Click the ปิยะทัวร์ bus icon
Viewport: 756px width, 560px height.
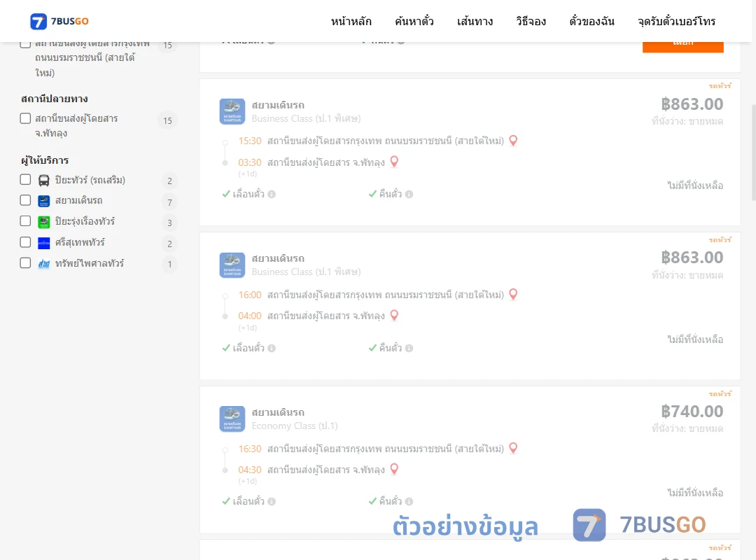pos(44,181)
